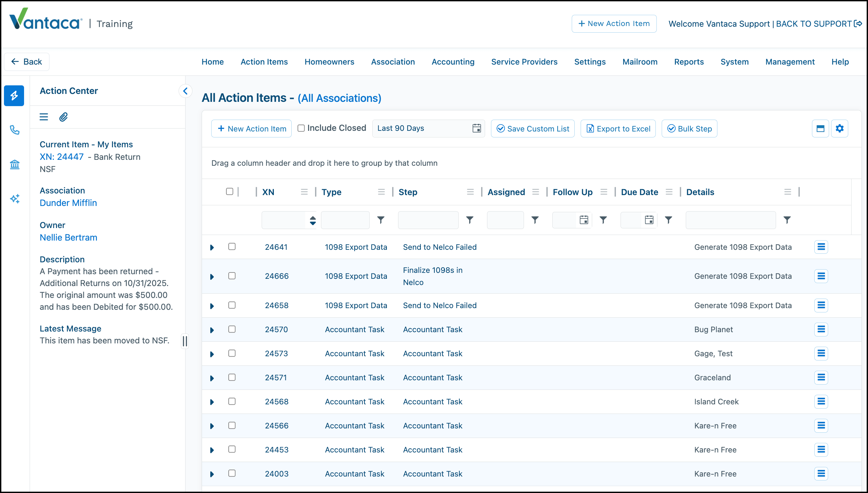Open the row menu for item 24641
This screenshot has width=868, height=493.
pyautogui.click(x=821, y=247)
